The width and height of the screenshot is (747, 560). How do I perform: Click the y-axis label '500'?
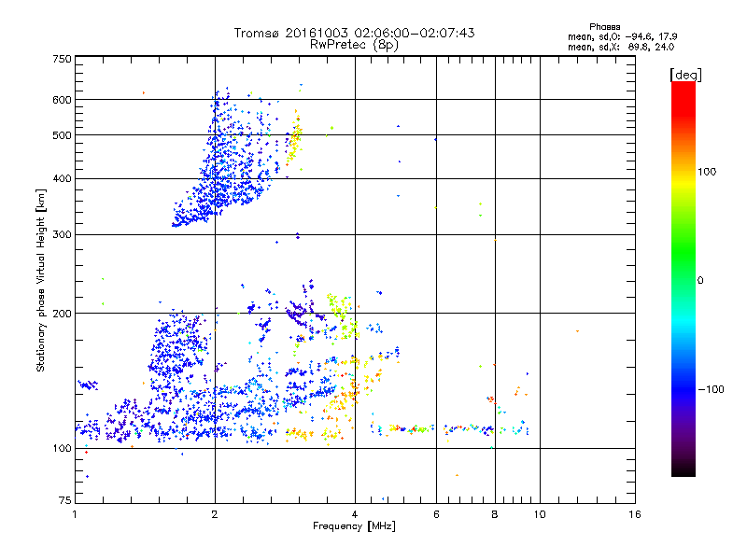click(x=62, y=135)
